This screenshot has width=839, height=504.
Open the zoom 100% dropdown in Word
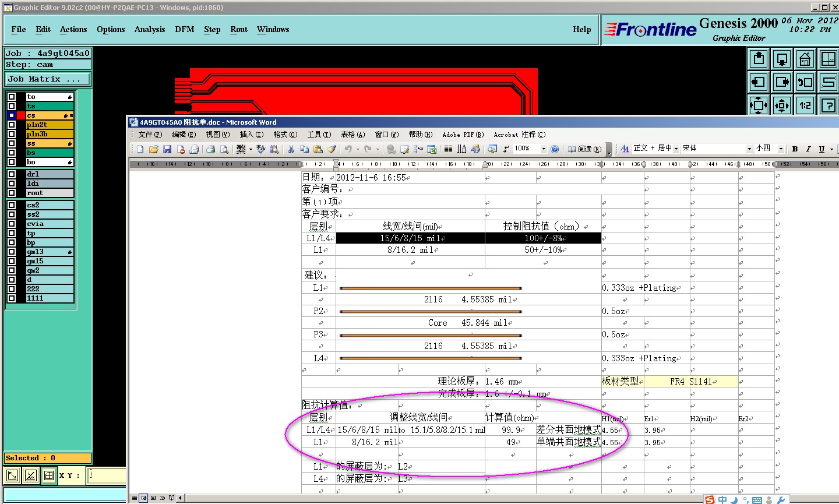pyautogui.click(x=544, y=149)
